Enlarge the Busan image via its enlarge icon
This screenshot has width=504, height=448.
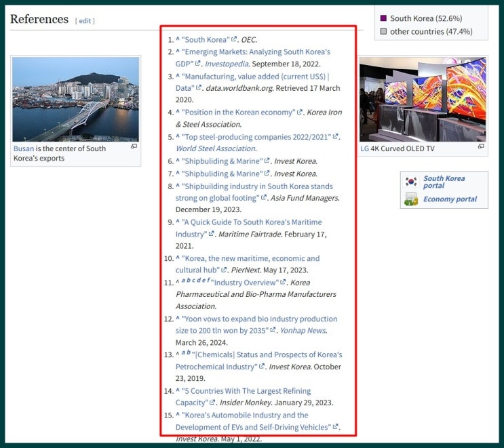point(134,146)
